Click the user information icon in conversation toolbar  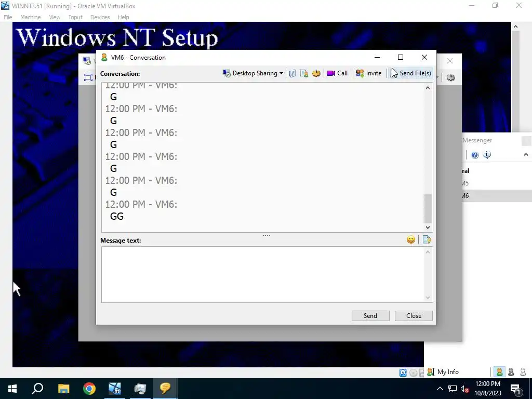click(304, 73)
